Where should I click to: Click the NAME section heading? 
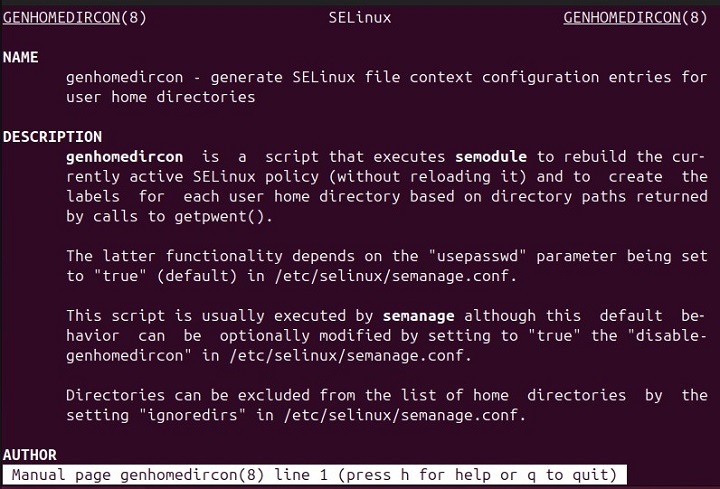[x=20, y=57]
